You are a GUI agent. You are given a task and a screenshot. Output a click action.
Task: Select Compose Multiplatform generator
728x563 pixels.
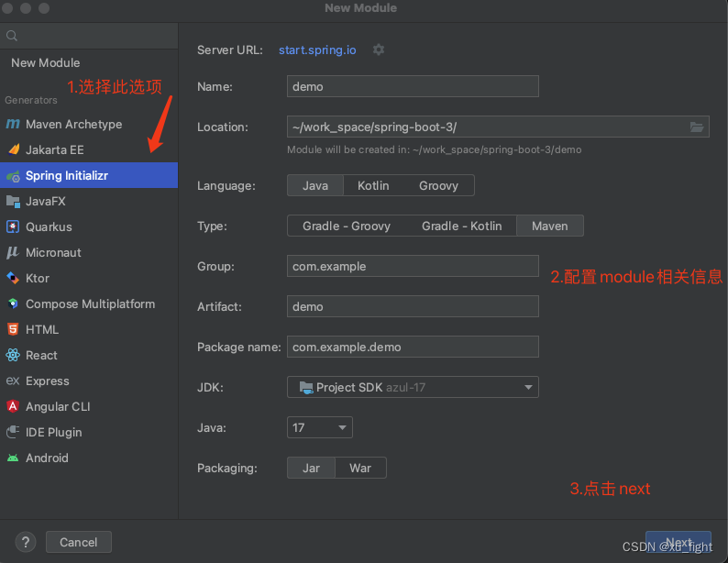click(x=89, y=304)
